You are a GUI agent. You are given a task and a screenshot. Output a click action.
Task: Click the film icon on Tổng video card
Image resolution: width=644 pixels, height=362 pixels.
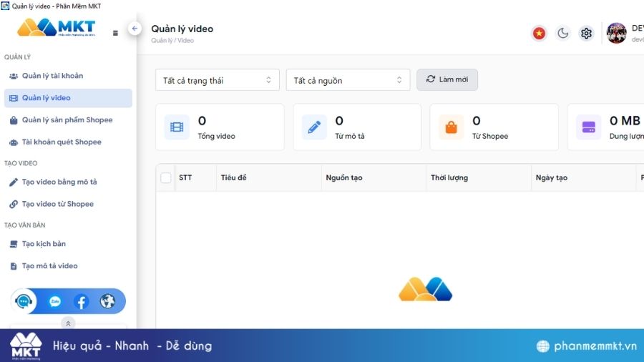[177, 127]
